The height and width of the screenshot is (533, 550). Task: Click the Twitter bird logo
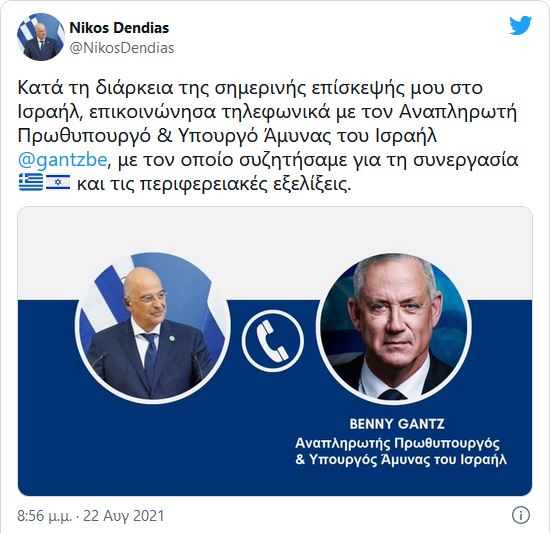tap(521, 26)
